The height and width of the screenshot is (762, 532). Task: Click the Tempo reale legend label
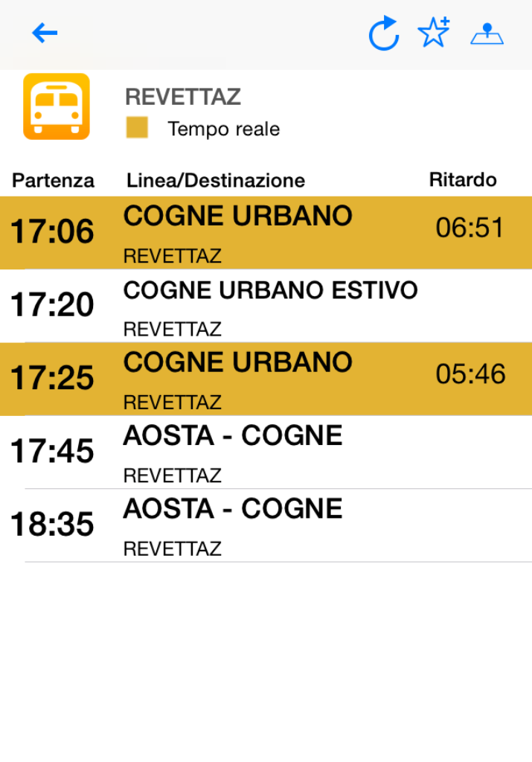[x=224, y=129]
